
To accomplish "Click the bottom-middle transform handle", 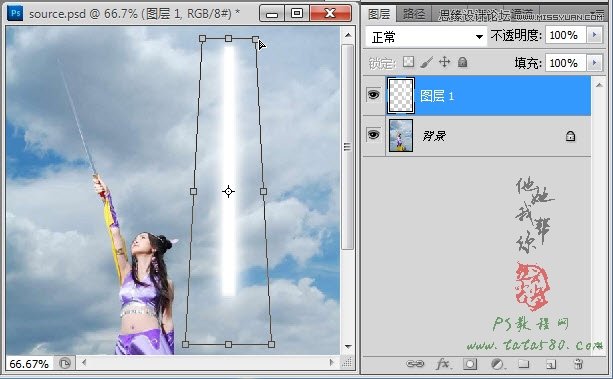I will click(228, 345).
